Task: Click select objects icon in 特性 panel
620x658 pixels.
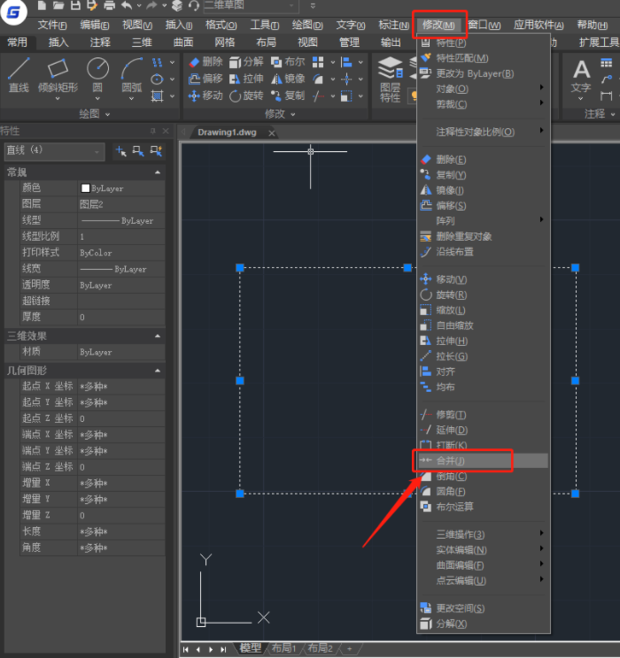Action: (x=138, y=151)
